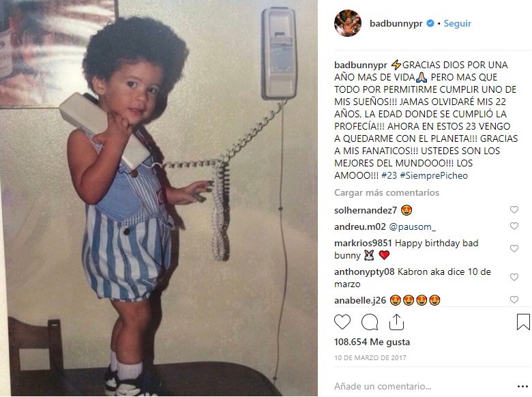Like anabelle.j26's emoji comment

(514, 299)
